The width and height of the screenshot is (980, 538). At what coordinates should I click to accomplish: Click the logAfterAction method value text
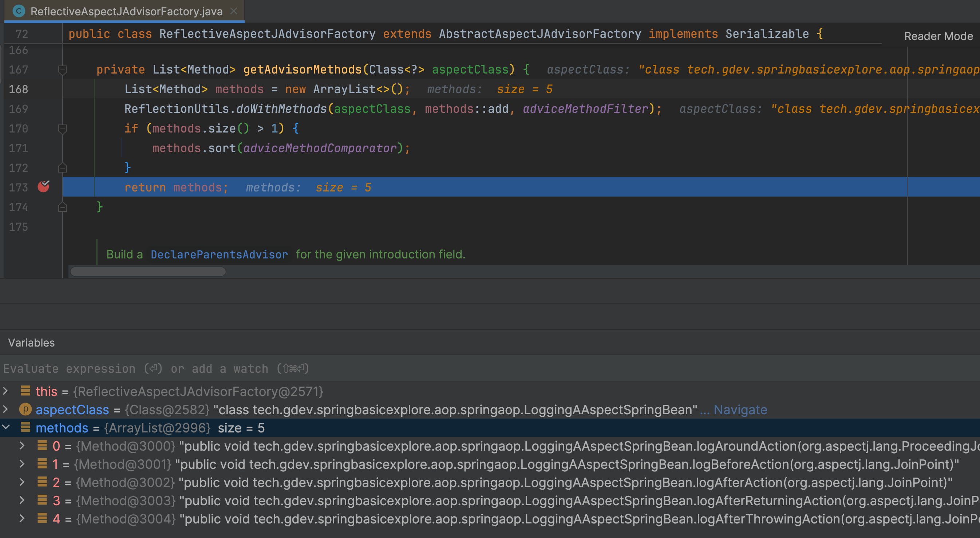[566, 483]
